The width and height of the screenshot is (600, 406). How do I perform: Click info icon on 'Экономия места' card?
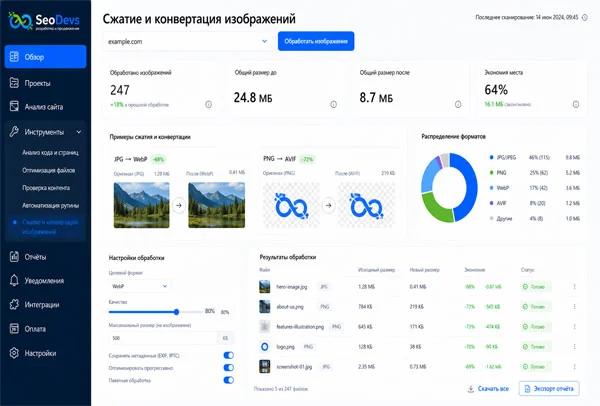coord(576,104)
